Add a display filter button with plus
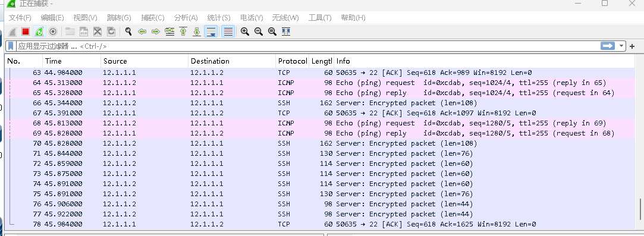 632,46
